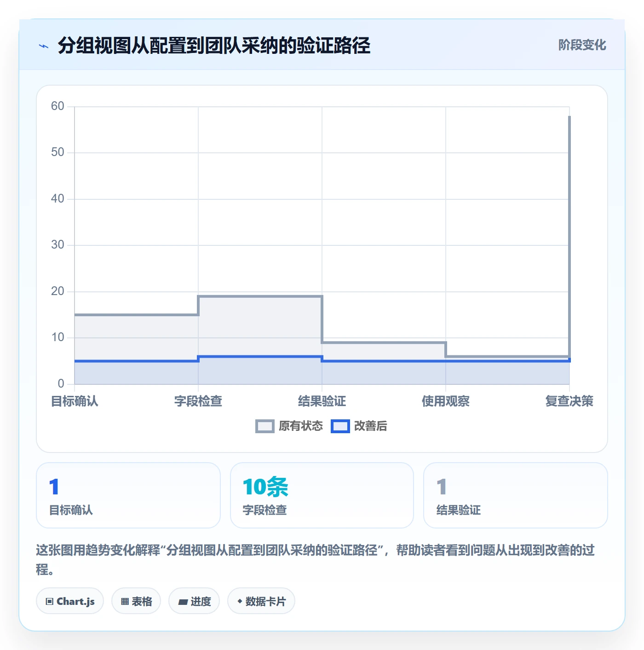Click the square icon in Chart.js chip
This screenshot has height=650, width=644.
coord(50,602)
